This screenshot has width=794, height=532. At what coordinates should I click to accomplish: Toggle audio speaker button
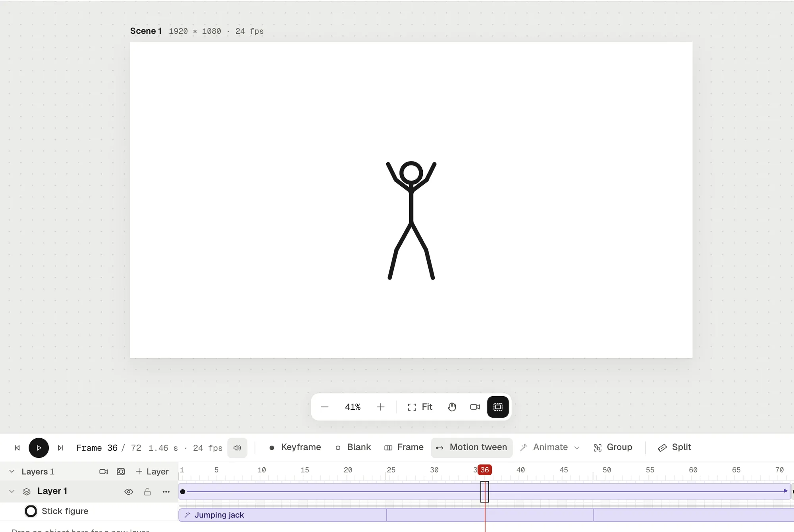pos(237,448)
